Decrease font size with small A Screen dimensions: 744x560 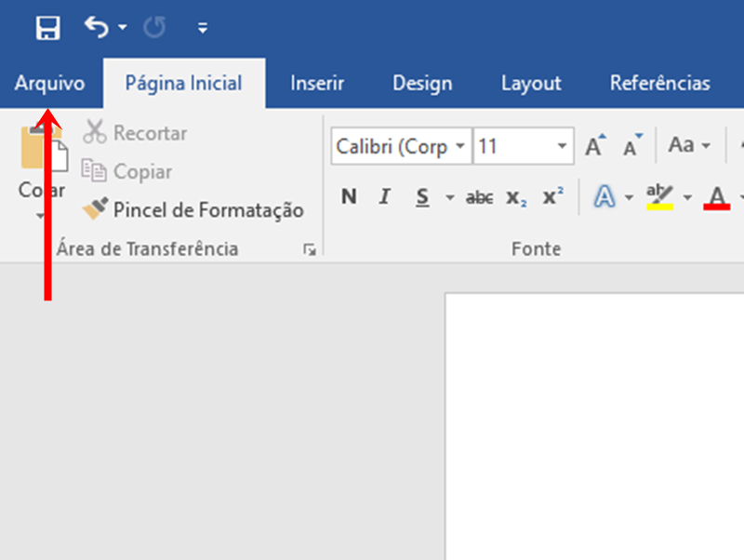pyautogui.click(x=632, y=145)
